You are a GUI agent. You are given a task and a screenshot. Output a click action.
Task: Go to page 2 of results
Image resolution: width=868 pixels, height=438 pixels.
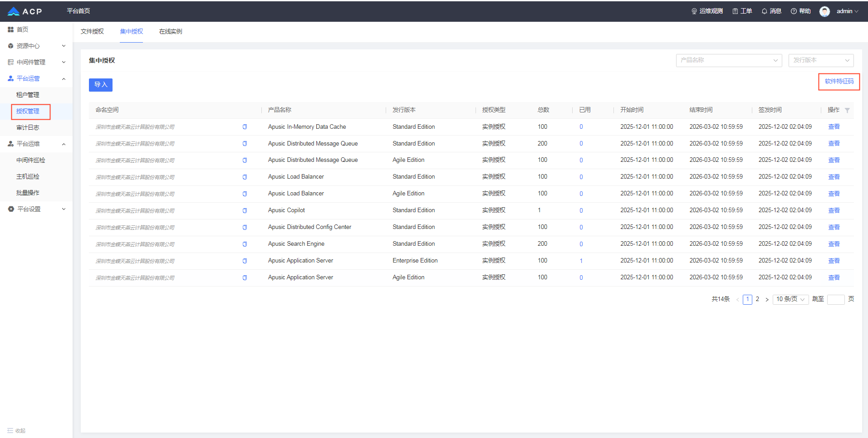(x=757, y=299)
